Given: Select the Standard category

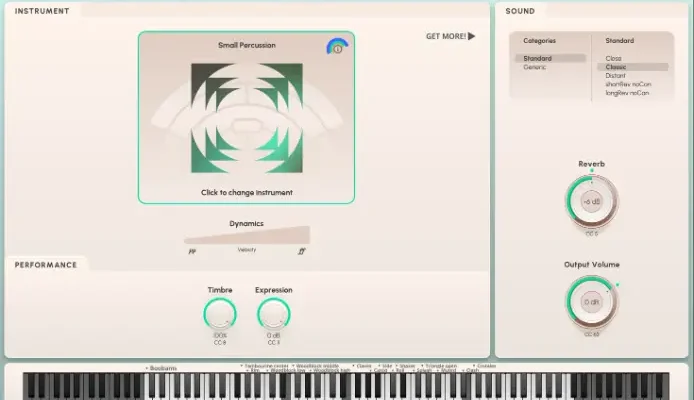Looking at the screenshot, I should [538, 58].
